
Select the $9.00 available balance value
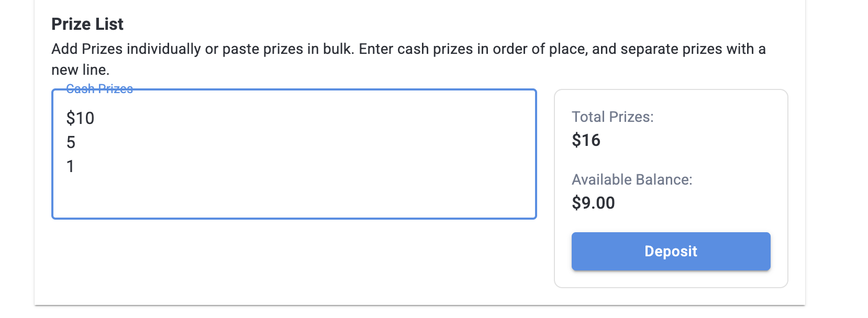click(593, 203)
